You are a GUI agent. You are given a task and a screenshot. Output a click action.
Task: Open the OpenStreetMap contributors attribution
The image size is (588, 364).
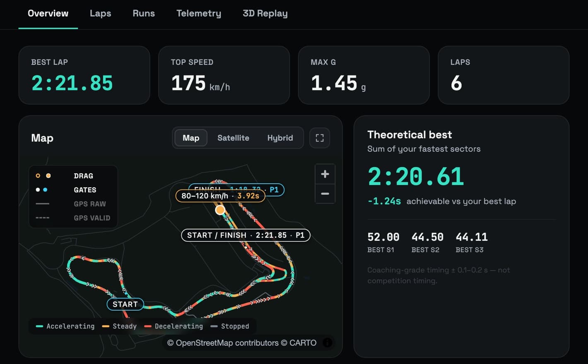coord(223,343)
